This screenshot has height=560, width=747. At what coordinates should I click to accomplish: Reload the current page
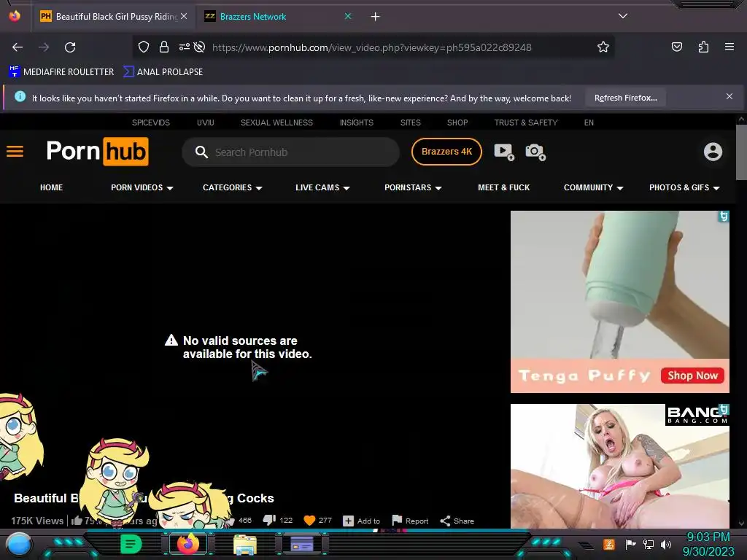(x=70, y=47)
